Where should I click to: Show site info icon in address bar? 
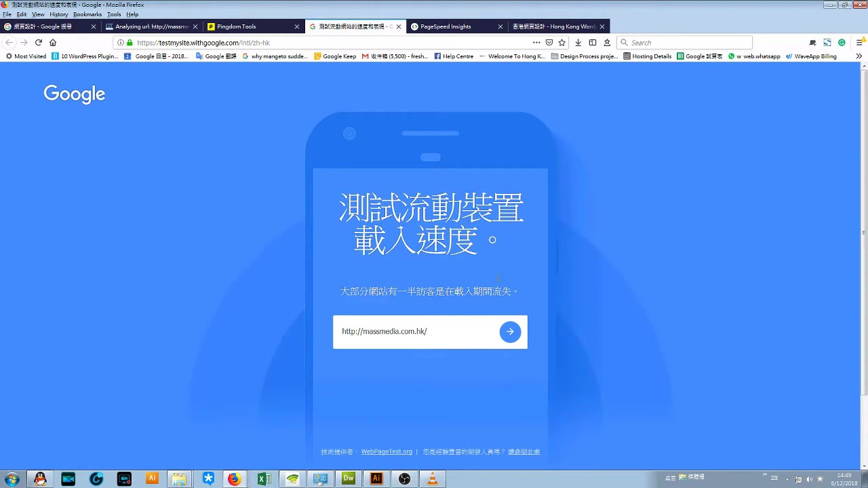click(x=121, y=43)
